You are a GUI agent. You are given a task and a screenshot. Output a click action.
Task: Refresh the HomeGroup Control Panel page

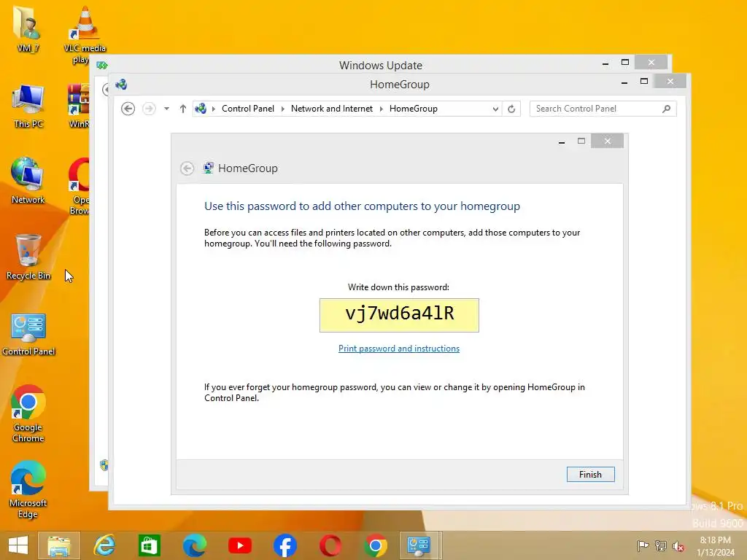(511, 109)
